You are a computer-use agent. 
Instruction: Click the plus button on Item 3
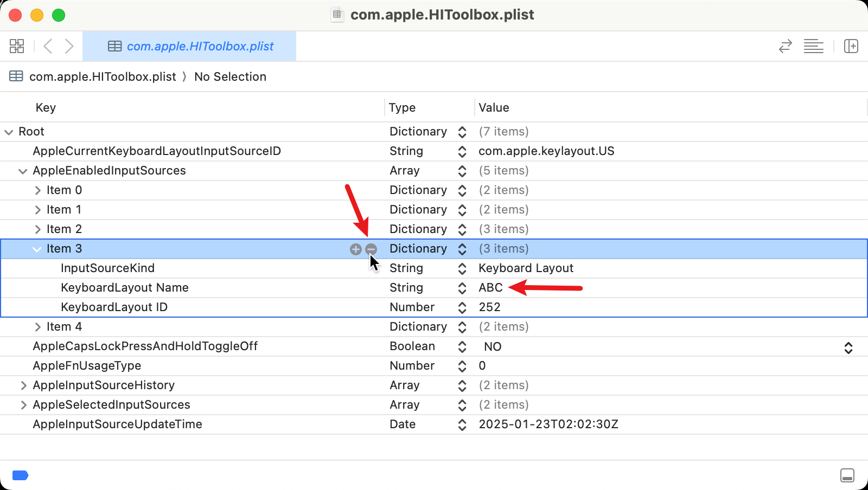[x=356, y=249]
